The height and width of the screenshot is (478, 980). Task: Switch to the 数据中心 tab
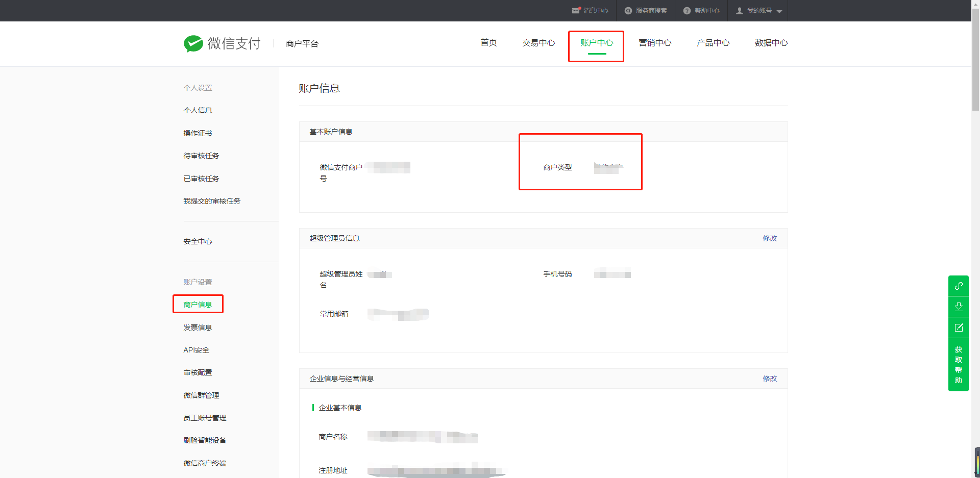[771, 43]
